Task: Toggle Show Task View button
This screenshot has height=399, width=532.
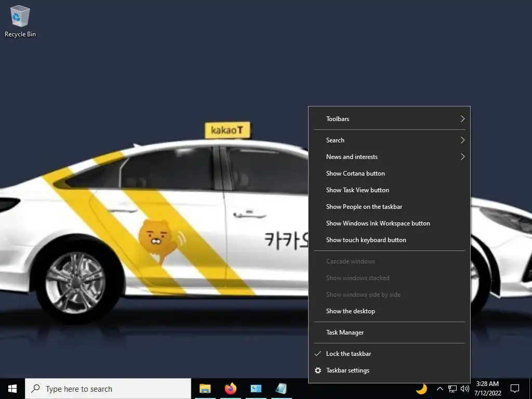Action: point(389,190)
